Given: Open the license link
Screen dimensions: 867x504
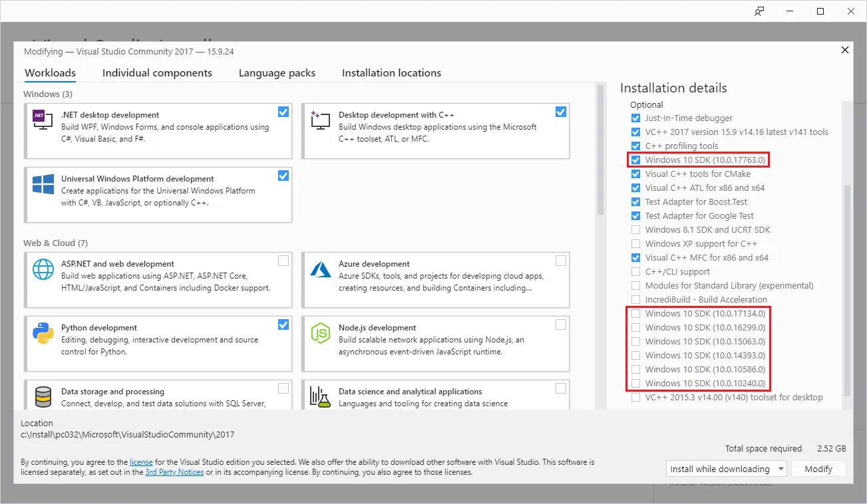Looking at the screenshot, I should [x=141, y=462].
